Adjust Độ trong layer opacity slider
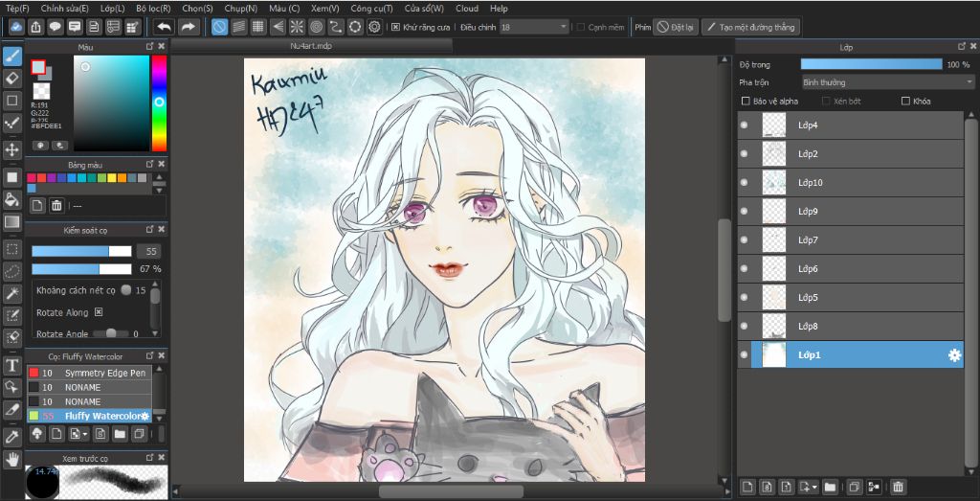Screen dimensions: 980x501 (871, 64)
